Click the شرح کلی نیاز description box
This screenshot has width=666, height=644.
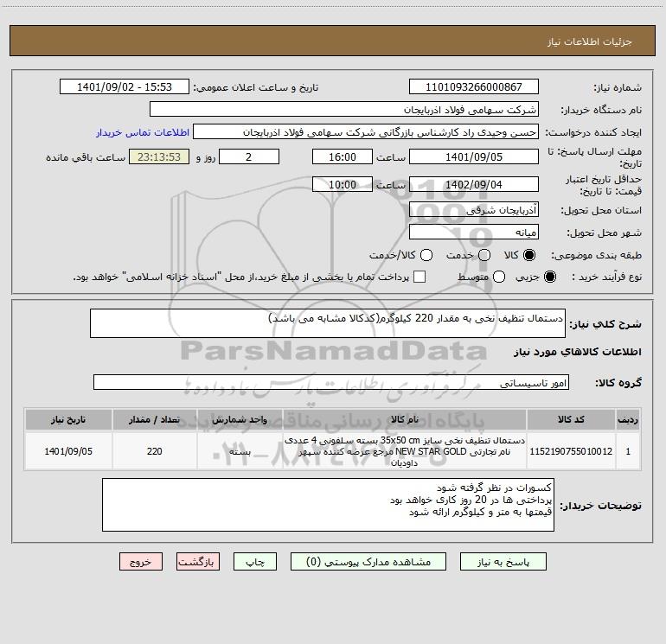[328, 323]
